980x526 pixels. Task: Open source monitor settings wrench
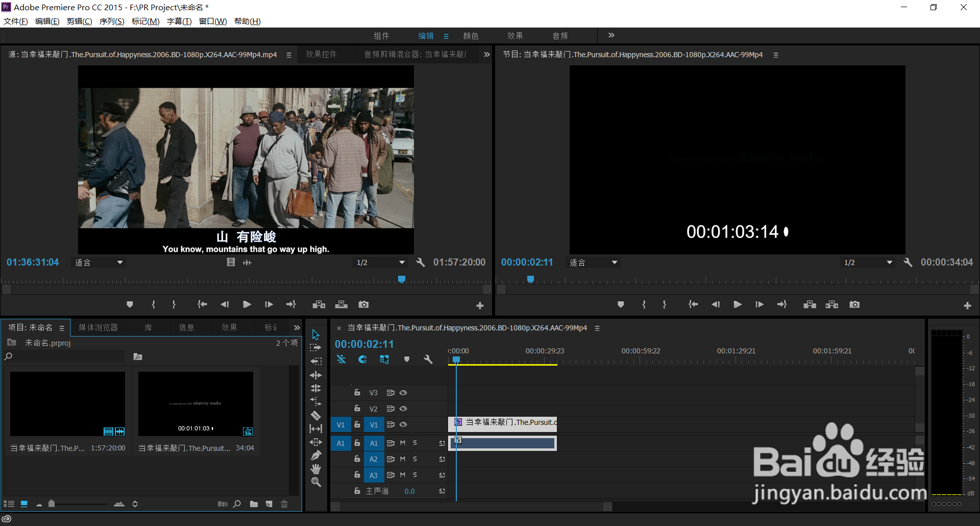pyautogui.click(x=421, y=262)
